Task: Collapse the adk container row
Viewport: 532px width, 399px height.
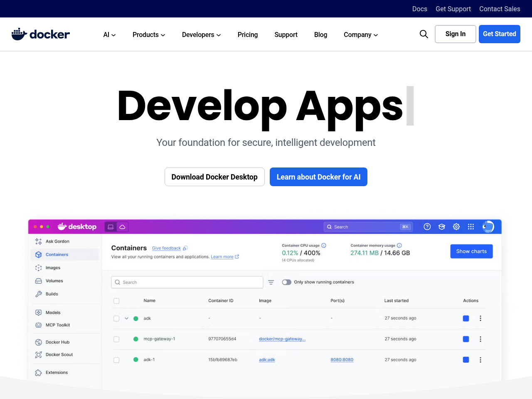Action: coord(126,318)
